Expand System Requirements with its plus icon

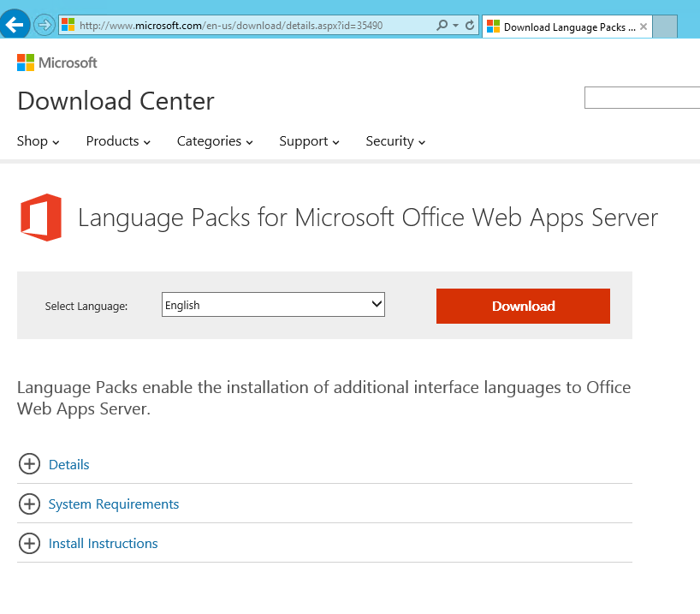point(29,504)
